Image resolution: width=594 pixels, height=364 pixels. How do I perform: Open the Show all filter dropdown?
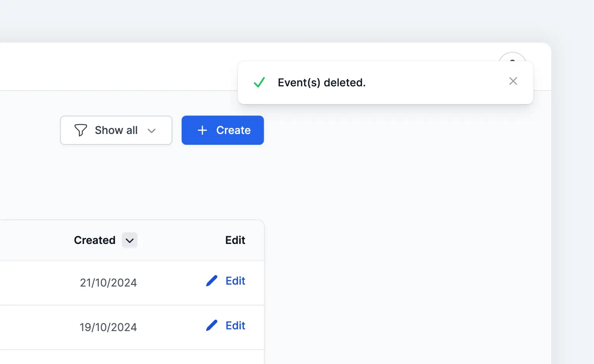(x=116, y=130)
